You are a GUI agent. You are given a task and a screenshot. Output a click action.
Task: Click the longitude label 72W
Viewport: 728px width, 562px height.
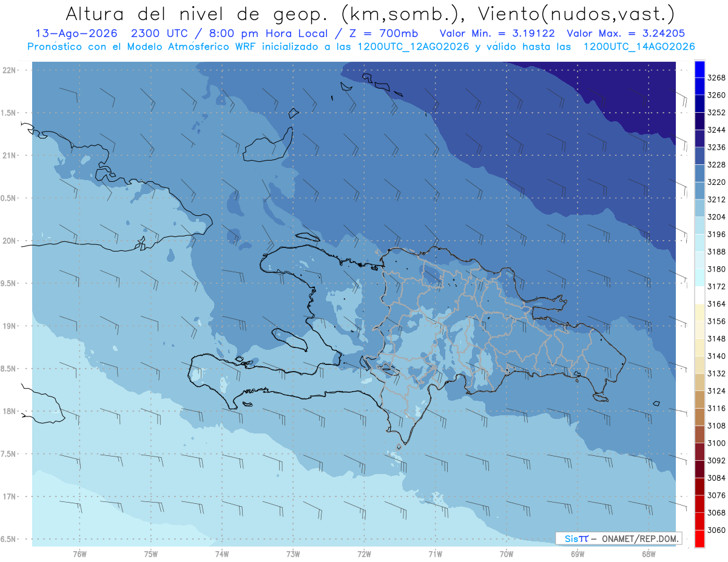click(x=365, y=554)
